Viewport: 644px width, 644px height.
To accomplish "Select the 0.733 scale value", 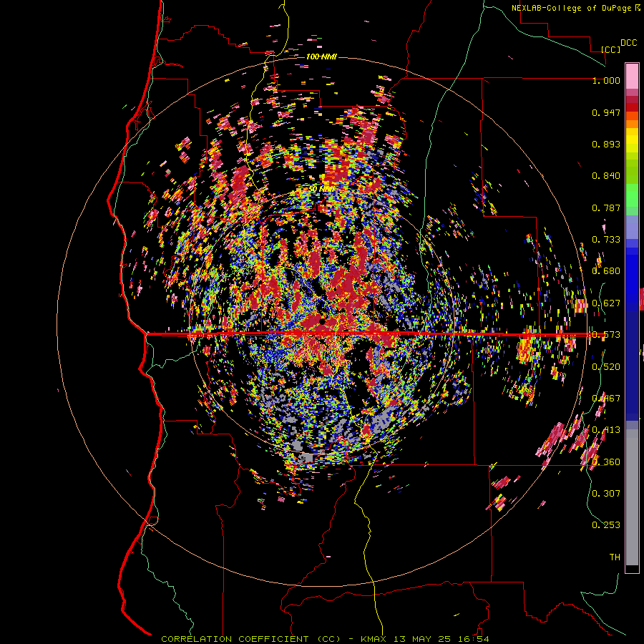I will coord(606,240).
